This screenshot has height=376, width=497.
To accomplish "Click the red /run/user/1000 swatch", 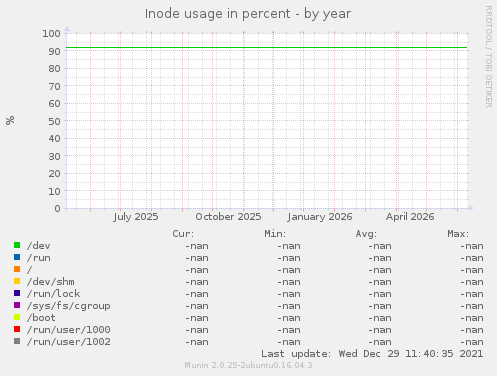I will [17, 329].
